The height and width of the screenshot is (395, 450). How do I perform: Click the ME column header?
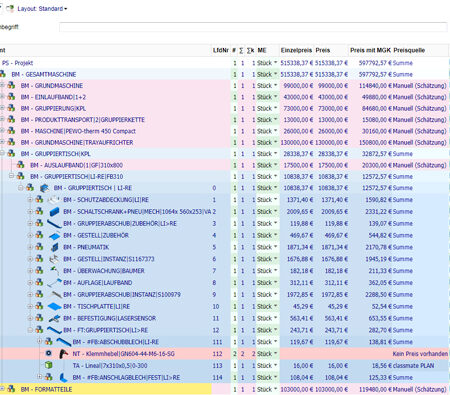[x=262, y=50]
